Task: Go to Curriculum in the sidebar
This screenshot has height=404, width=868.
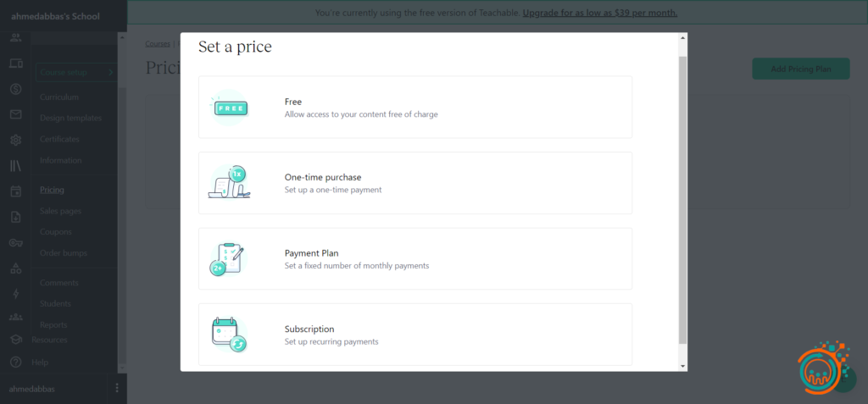Action: pos(59,97)
